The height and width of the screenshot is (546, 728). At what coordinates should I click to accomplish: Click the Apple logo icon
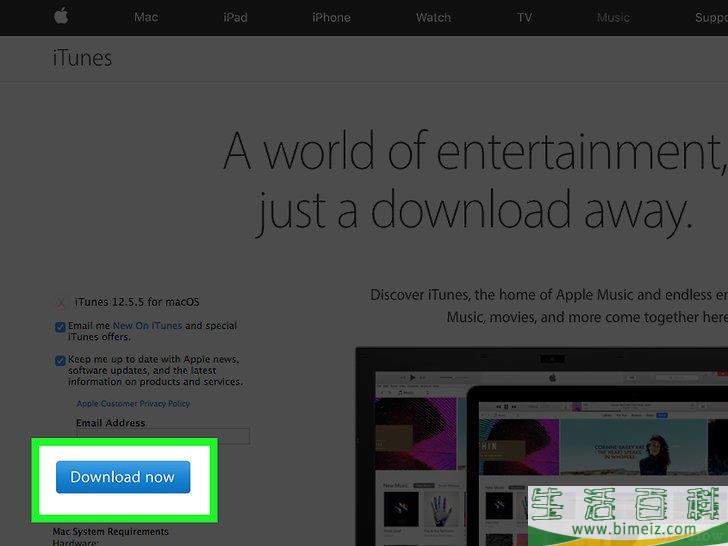(x=61, y=17)
